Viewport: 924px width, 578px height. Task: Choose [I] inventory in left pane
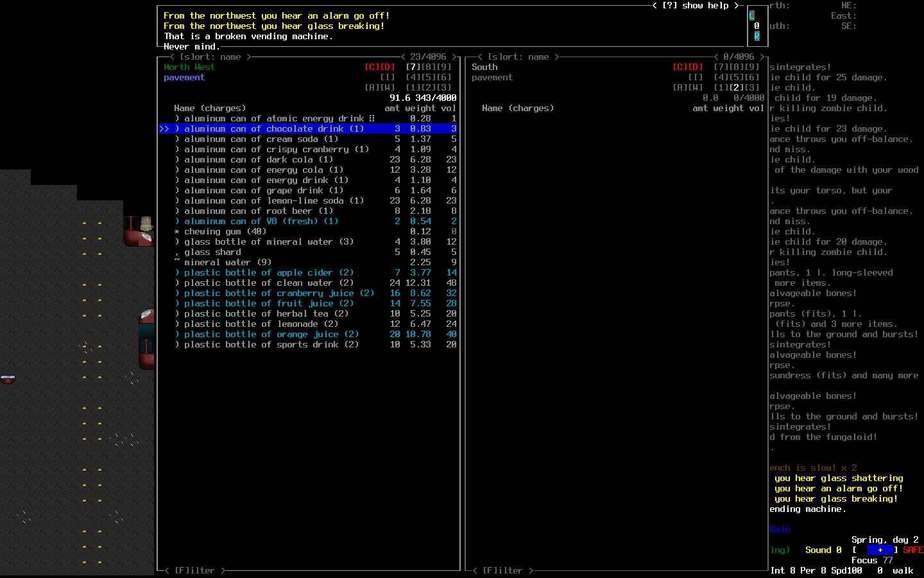coord(388,77)
